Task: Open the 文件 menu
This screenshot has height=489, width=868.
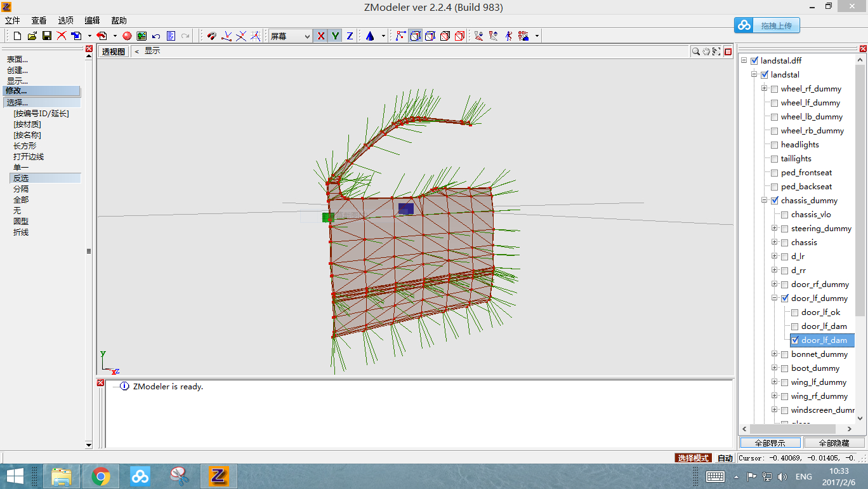Action: coord(13,20)
